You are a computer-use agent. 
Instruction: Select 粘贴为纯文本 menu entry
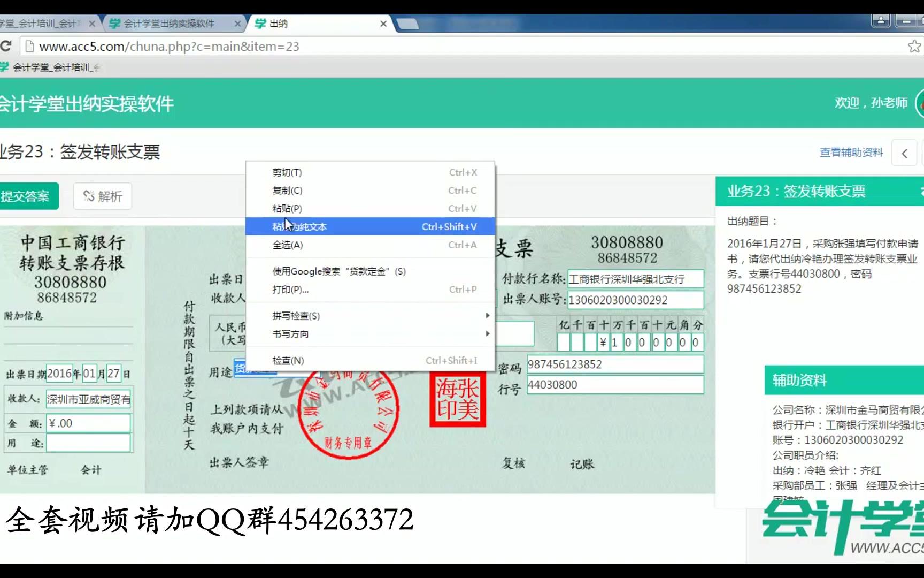[x=370, y=226]
